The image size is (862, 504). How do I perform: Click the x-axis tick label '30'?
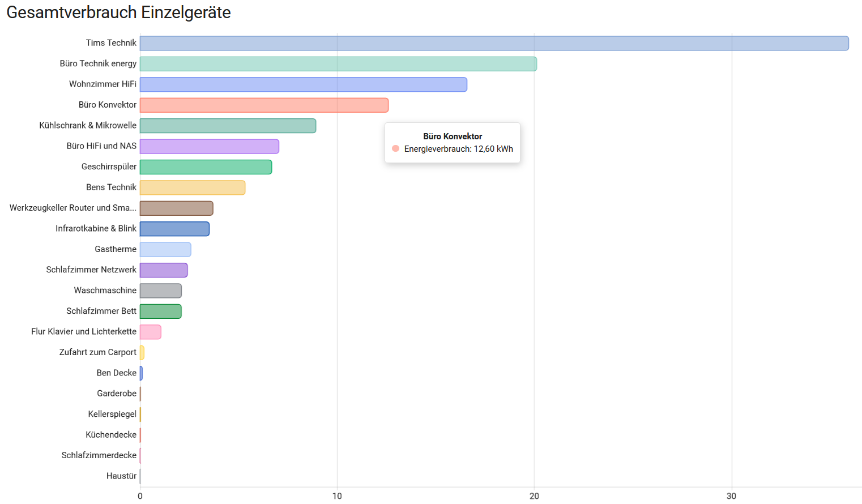click(731, 496)
